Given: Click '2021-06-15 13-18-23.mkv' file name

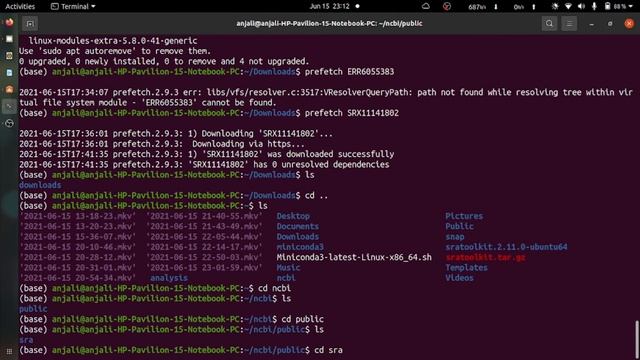Looking at the screenshot, I should 78,216.
